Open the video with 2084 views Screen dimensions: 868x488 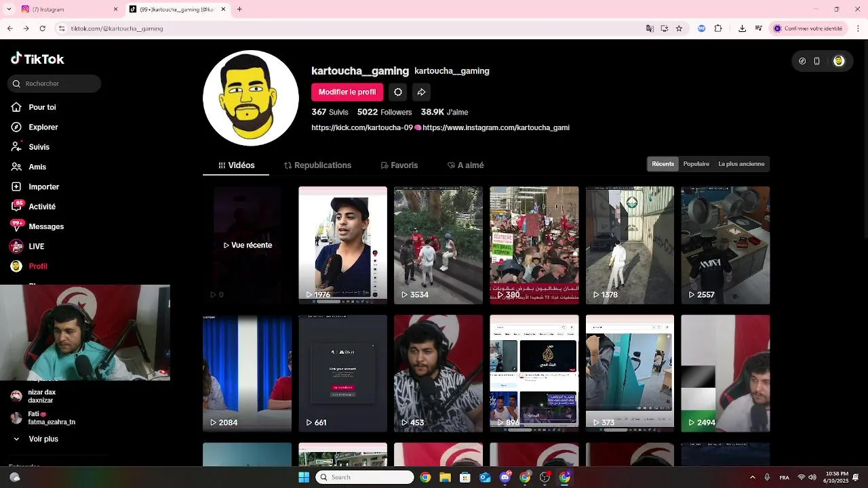coord(248,373)
